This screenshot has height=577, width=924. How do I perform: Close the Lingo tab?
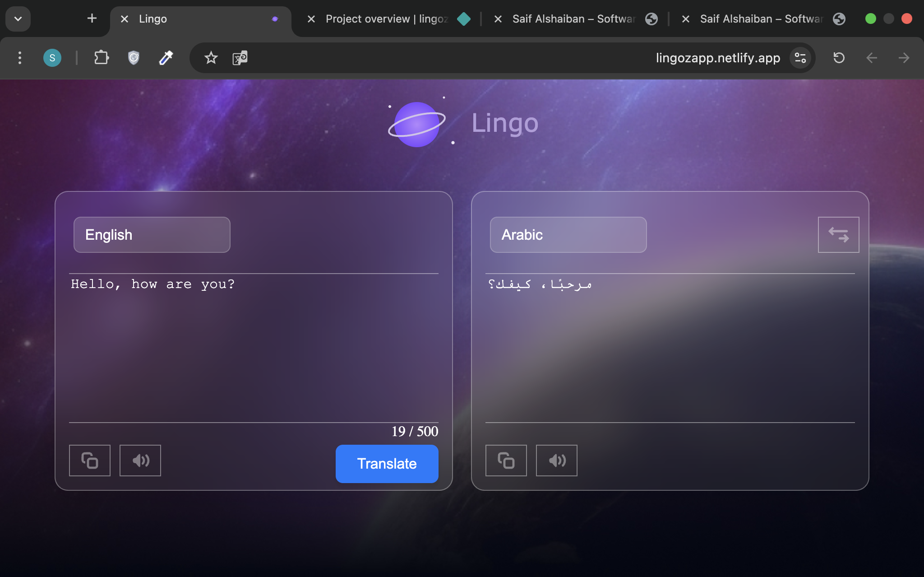125,19
